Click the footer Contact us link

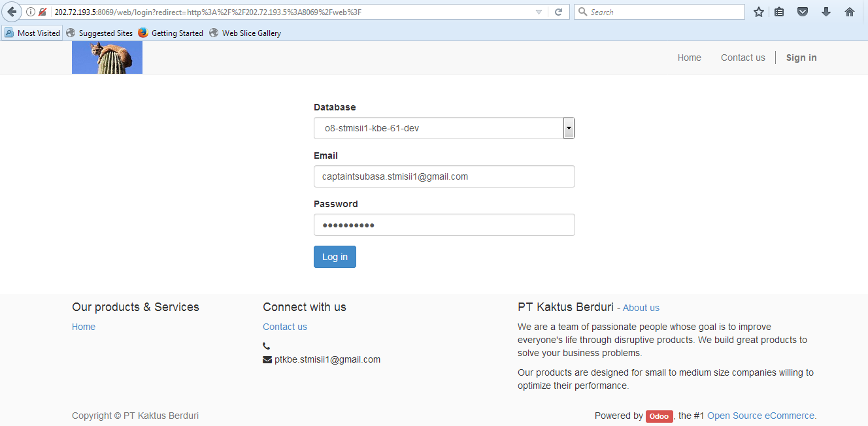pos(284,327)
